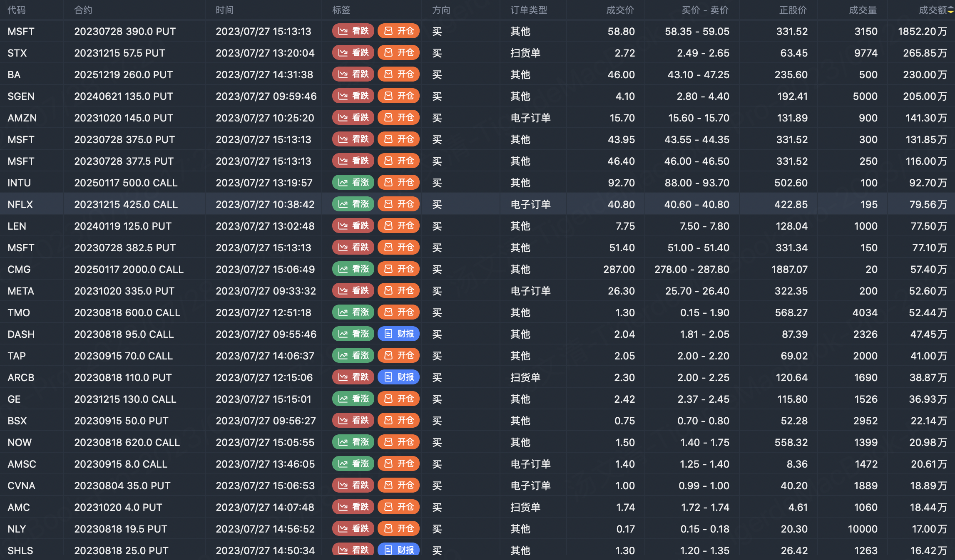Select the SHLS ticker cell

tap(20, 550)
